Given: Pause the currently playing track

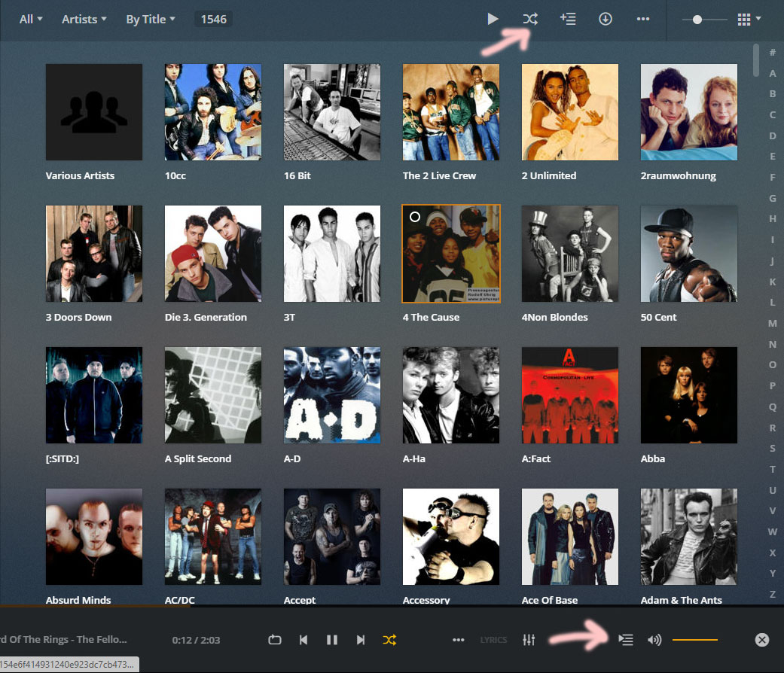Looking at the screenshot, I should (x=332, y=640).
